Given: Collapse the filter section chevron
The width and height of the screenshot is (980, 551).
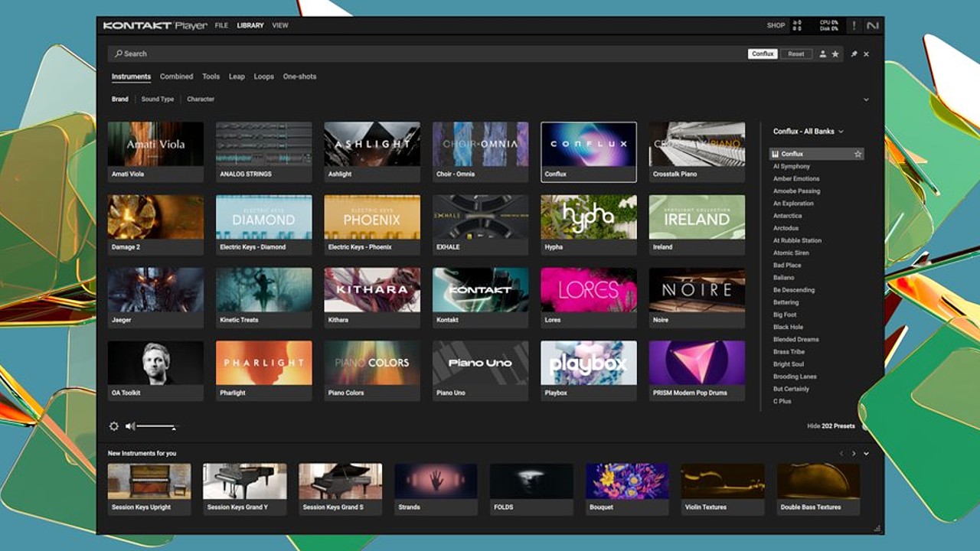Looking at the screenshot, I should 866,99.
